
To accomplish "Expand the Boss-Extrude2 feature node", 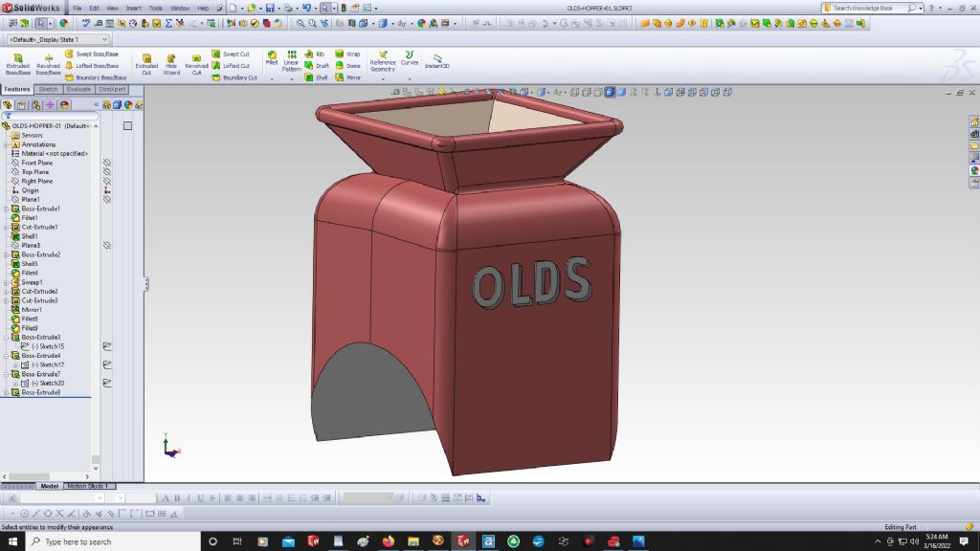I will 7,254.
